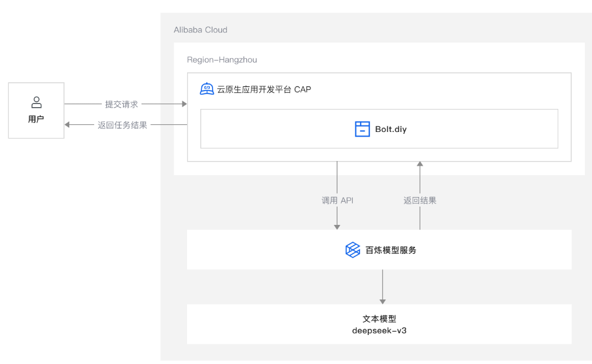This screenshot has height=364, width=592.
Task: Click the up arrowhead above 返回结果
Action: point(420,165)
